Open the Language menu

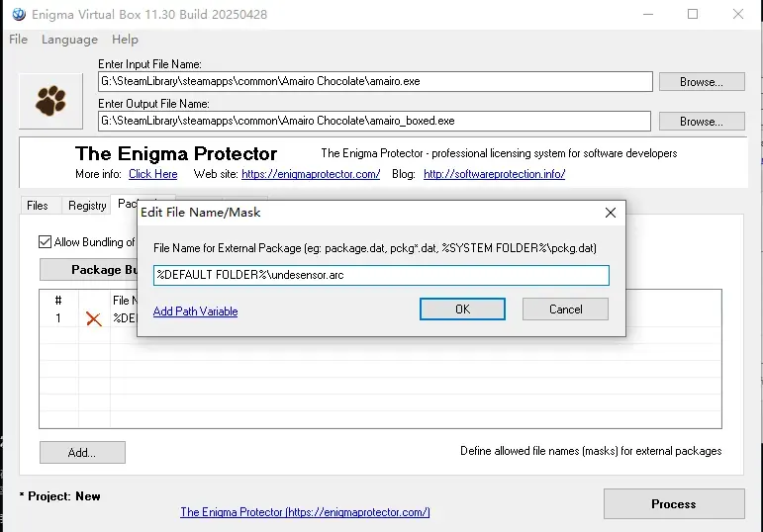pyautogui.click(x=69, y=40)
